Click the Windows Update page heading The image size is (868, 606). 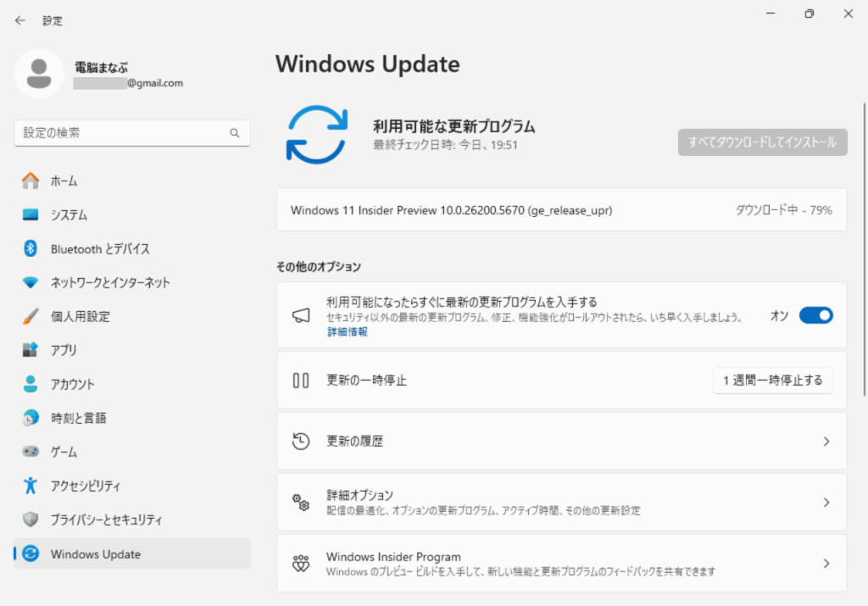(368, 64)
